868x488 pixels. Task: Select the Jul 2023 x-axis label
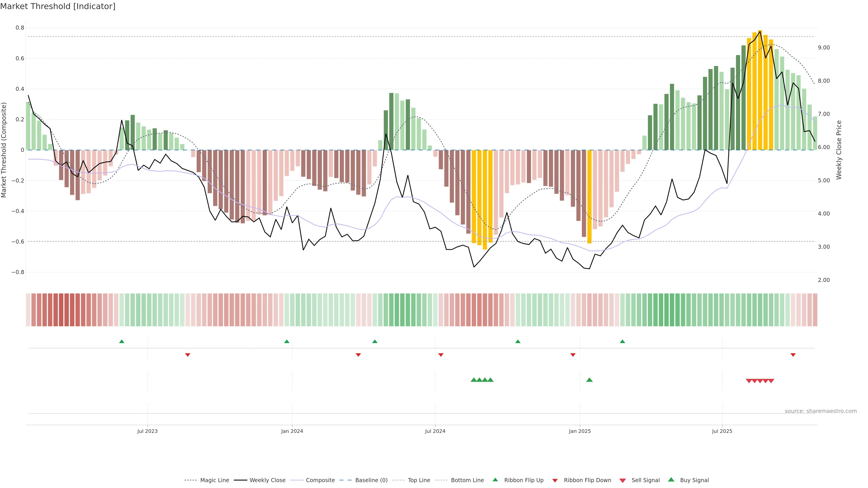(147, 431)
